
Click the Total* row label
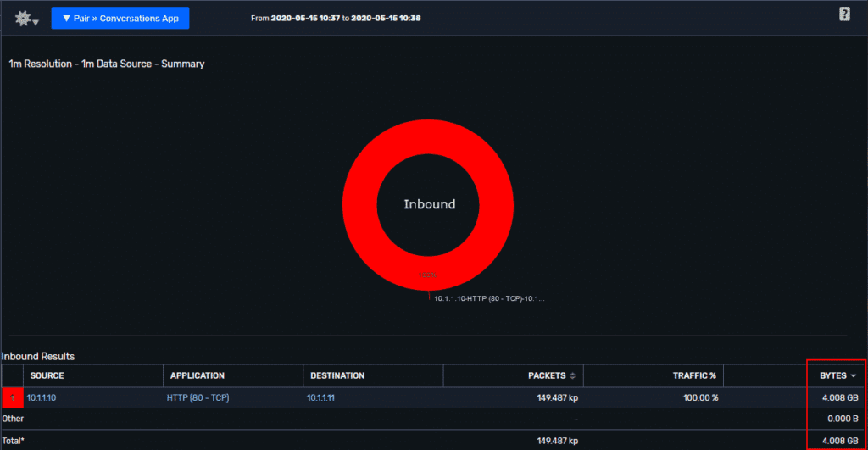(14, 441)
